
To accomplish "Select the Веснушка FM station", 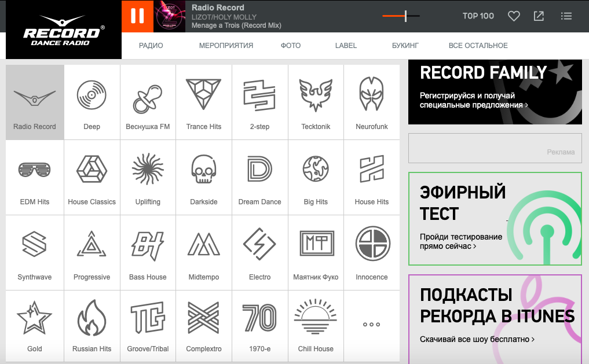I will (148, 102).
